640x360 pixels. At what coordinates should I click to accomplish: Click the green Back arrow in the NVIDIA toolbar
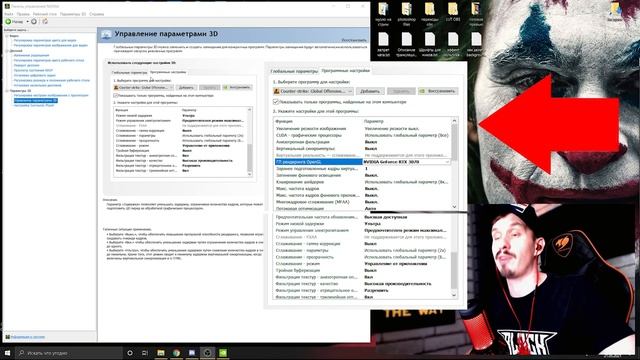coord(8,21)
